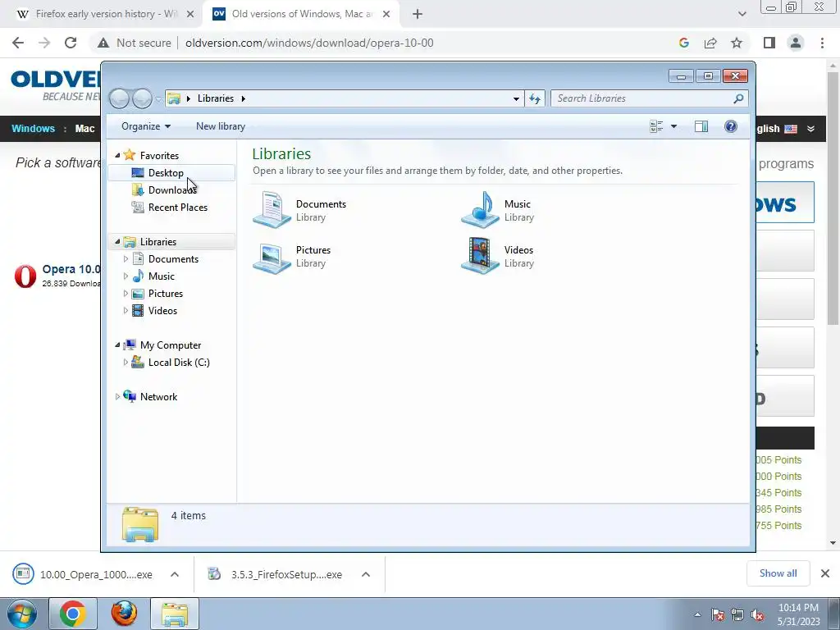Open the Music library icon in main pane
This screenshot has height=630, width=840.
pyautogui.click(x=480, y=210)
